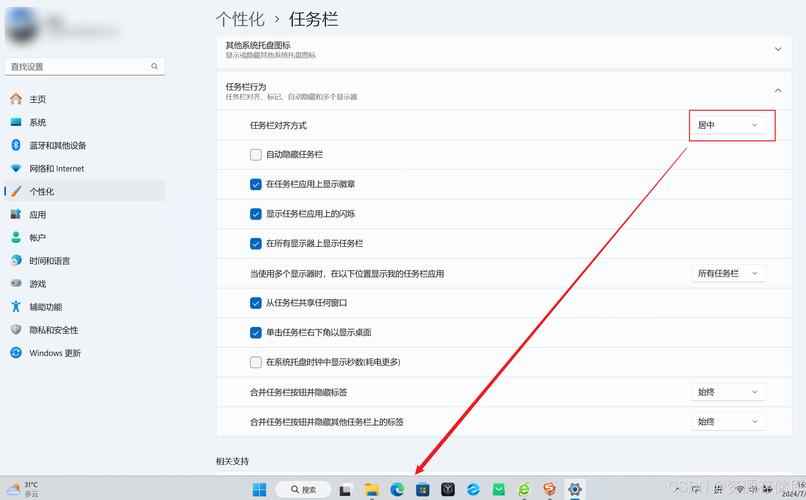This screenshot has height=500, width=806.
Task: Go to 主页 home in the sidebar
Action: 84,99
